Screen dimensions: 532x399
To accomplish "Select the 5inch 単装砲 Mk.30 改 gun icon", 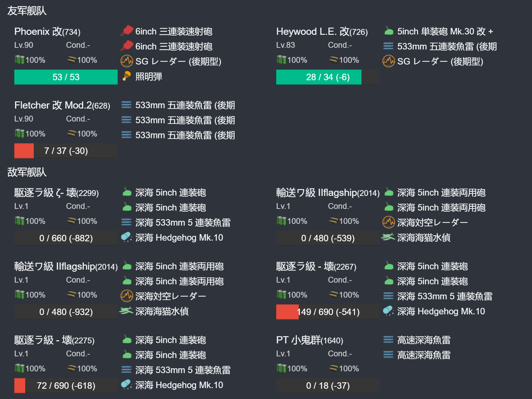I will [388, 31].
